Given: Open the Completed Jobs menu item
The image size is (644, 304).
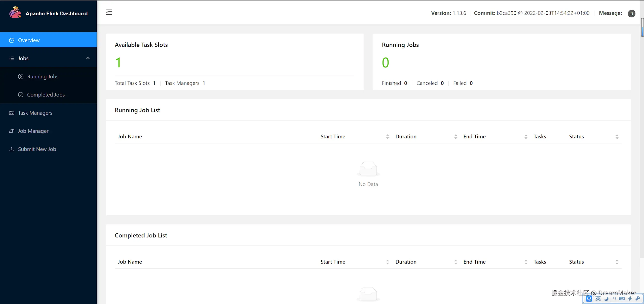Looking at the screenshot, I should (46, 95).
